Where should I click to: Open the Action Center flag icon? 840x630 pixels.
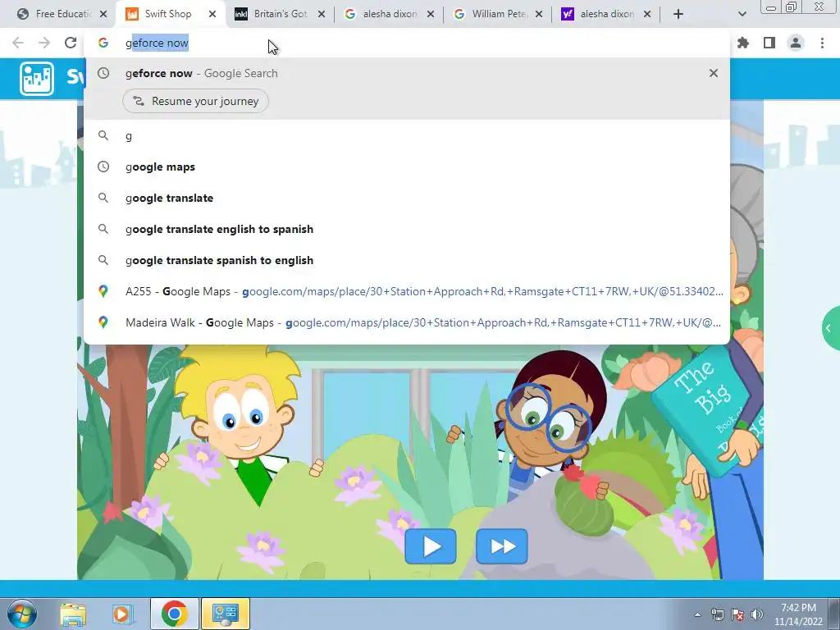[x=737, y=614]
